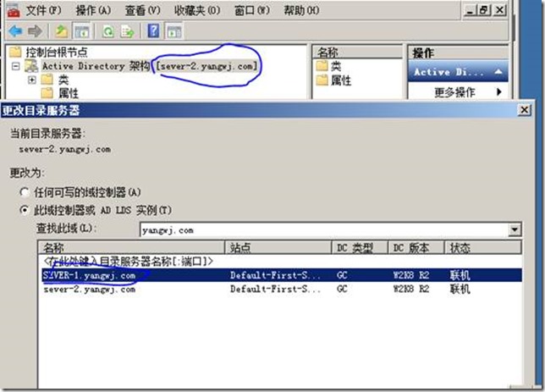Click 更多操作 in the actions pane
Viewport: 545px width, 392px height.
click(454, 92)
